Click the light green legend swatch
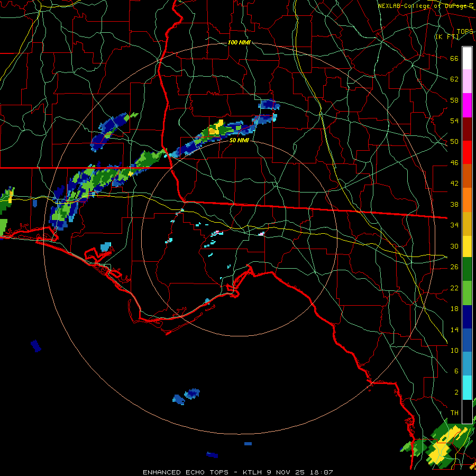Image resolution: width=476 pixels, height=476 pixels. 467,293
